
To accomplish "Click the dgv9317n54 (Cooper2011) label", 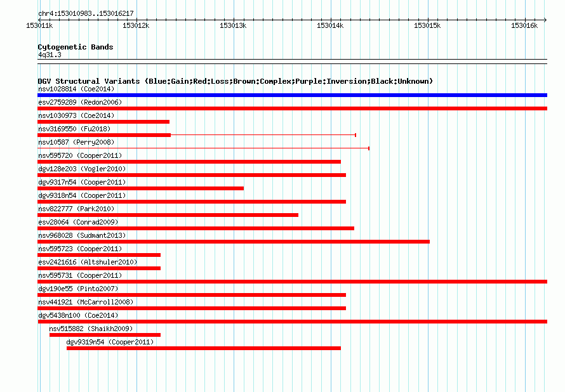I will point(82,182).
